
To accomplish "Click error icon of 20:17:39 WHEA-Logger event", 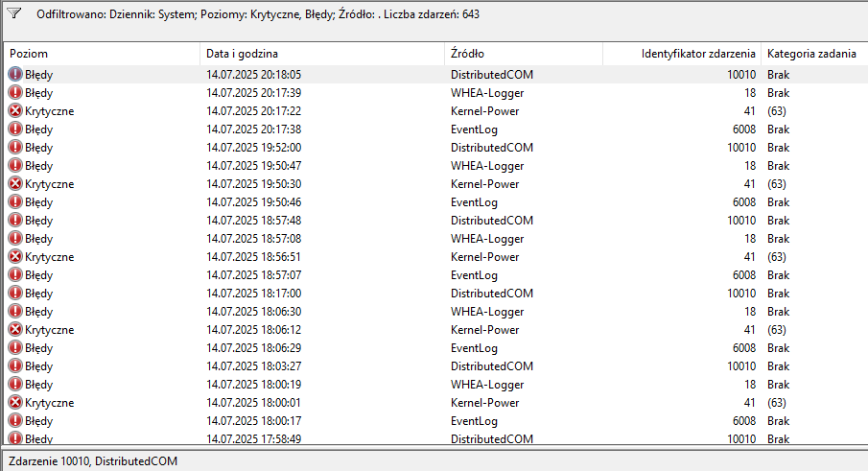I will [x=15, y=92].
